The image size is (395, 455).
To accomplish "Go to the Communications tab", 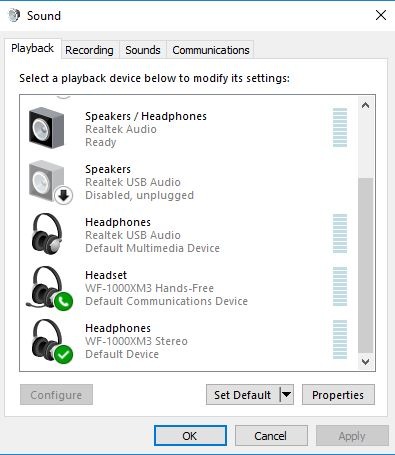I will (211, 50).
